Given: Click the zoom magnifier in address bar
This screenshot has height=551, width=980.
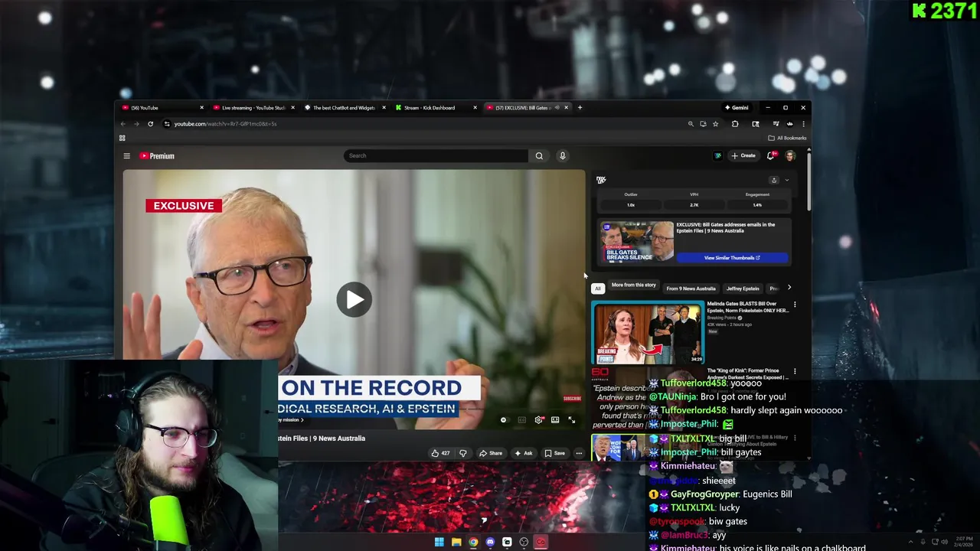Looking at the screenshot, I should point(691,124).
